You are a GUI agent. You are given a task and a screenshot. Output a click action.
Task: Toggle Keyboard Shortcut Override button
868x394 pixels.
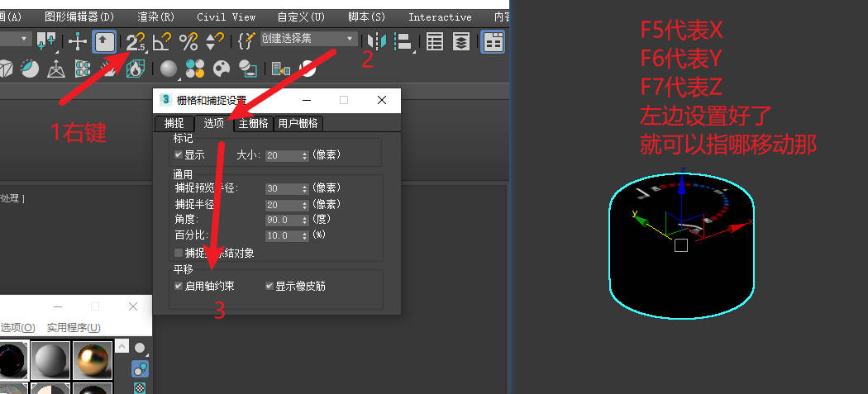tap(104, 42)
